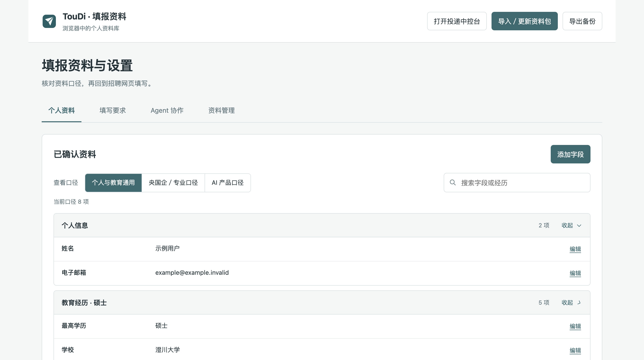Click the 最高学历 value 硕士

161,325
